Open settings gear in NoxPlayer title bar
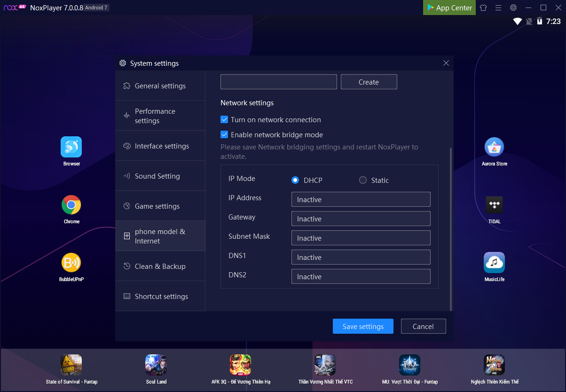The image size is (566, 392). pos(513,8)
